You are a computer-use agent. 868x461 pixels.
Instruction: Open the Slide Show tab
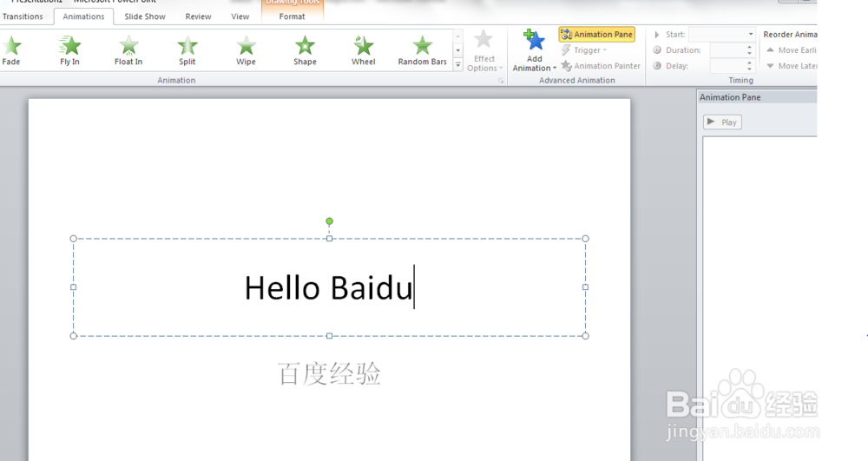[145, 16]
